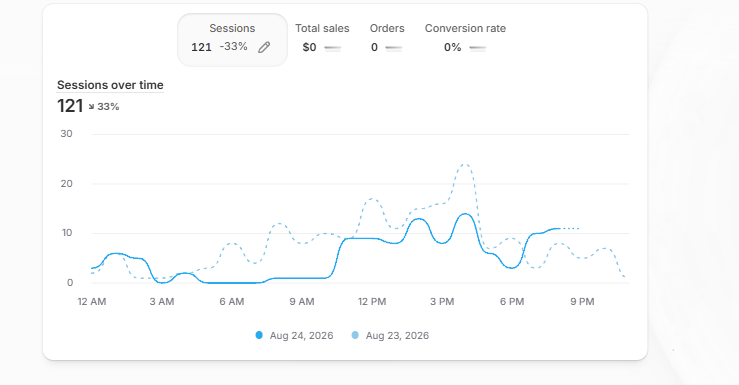Select the Orders metric tab
The height and width of the screenshot is (385, 739).
387,39
